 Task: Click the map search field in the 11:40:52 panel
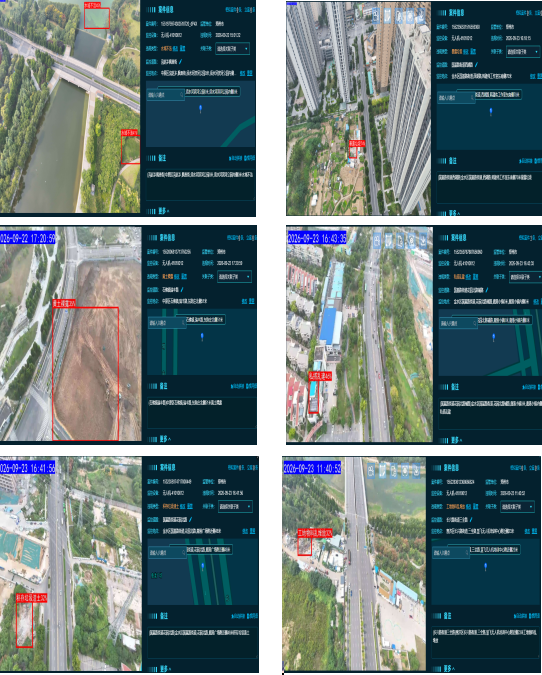point(450,552)
